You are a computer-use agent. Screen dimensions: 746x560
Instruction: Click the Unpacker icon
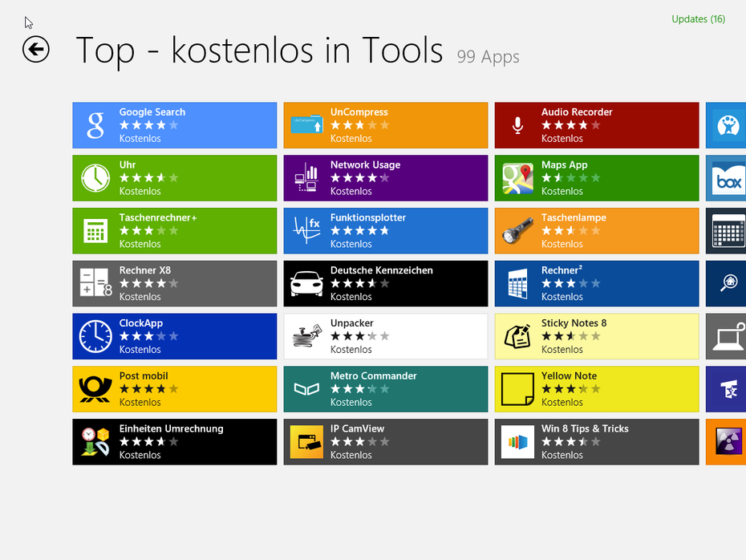[307, 336]
